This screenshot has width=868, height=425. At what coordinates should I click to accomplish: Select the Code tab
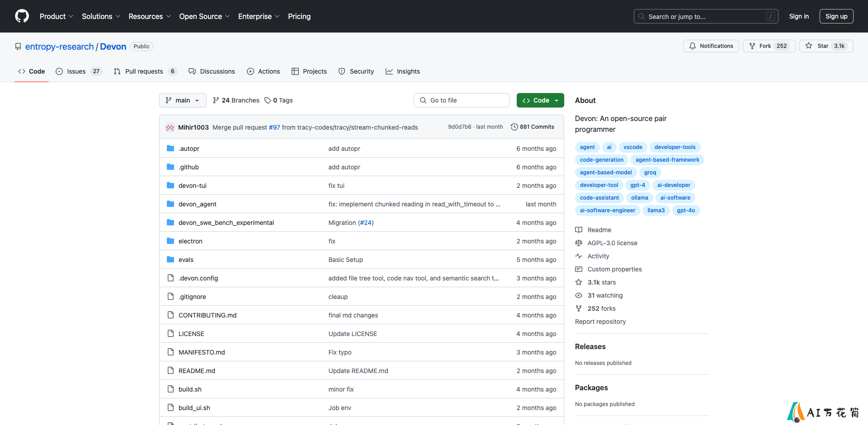tap(32, 71)
